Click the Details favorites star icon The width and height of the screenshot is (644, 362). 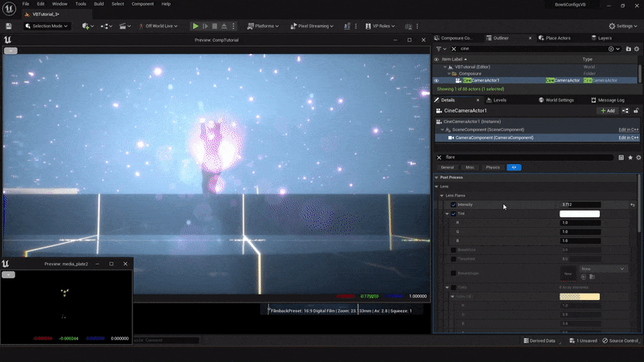pos(630,158)
